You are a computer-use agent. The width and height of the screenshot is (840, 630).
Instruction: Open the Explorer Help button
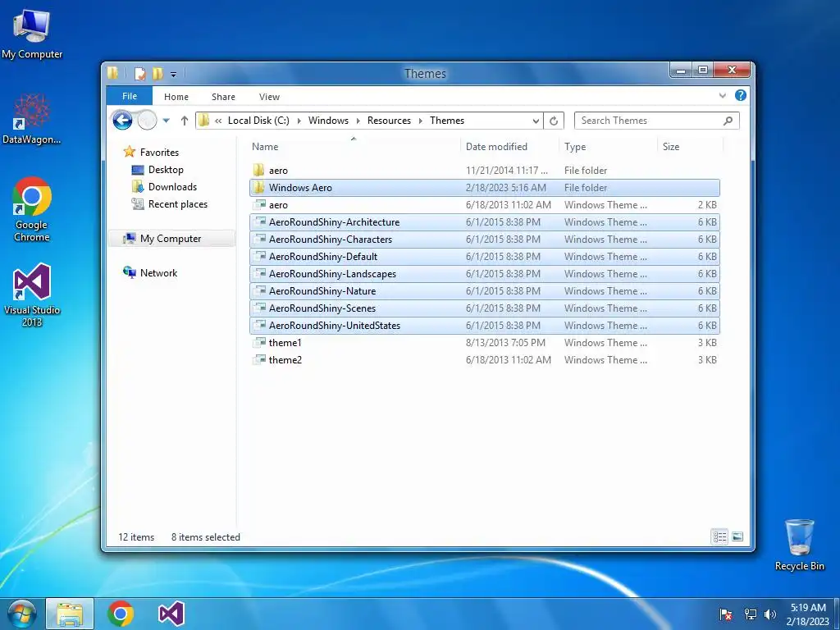741,95
